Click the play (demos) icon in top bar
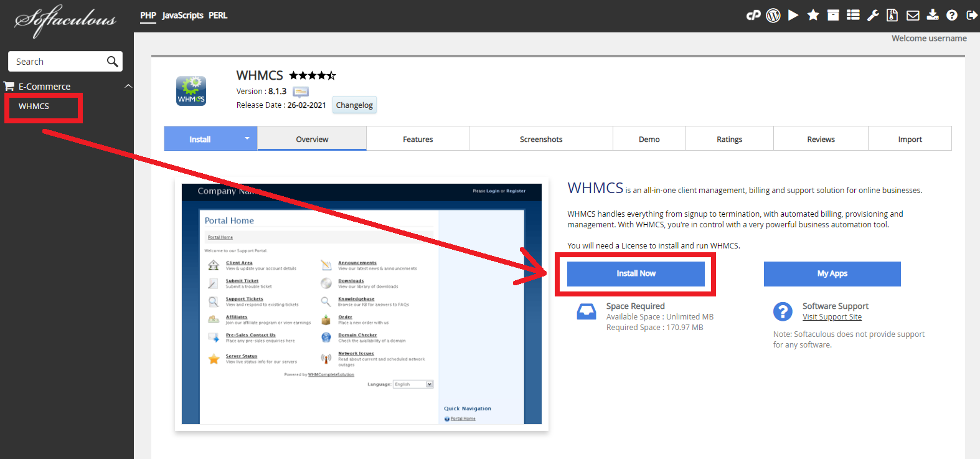 [793, 16]
